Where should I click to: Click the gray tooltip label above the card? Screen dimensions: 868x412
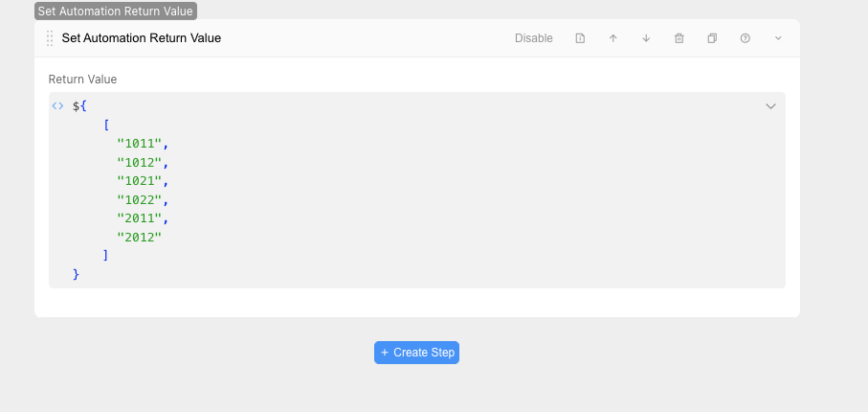tap(115, 11)
